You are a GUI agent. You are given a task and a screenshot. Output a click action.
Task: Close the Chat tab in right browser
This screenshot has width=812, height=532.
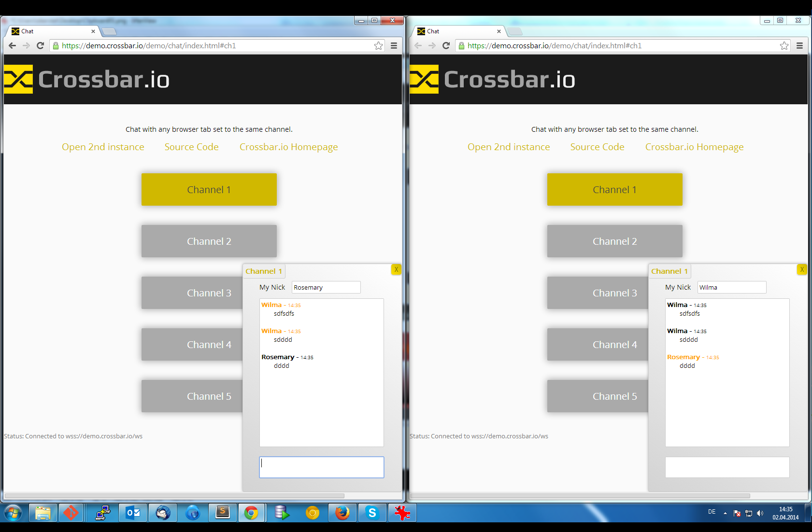pyautogui.click(x=499, y=31)
